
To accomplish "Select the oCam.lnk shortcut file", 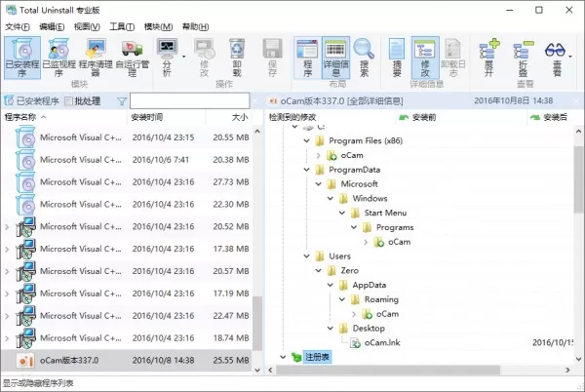I will 382,343.
